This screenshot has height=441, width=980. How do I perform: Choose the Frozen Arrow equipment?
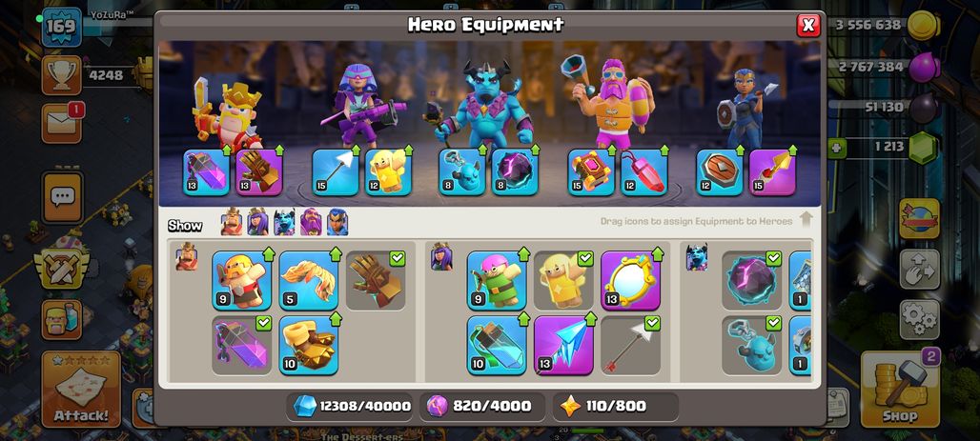[563, 346]
